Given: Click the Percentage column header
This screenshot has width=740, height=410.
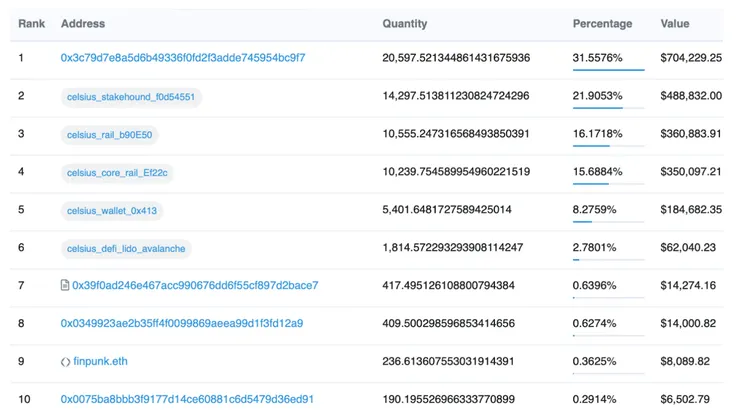Looking at the screenshot, I should (x=602, y=24).
